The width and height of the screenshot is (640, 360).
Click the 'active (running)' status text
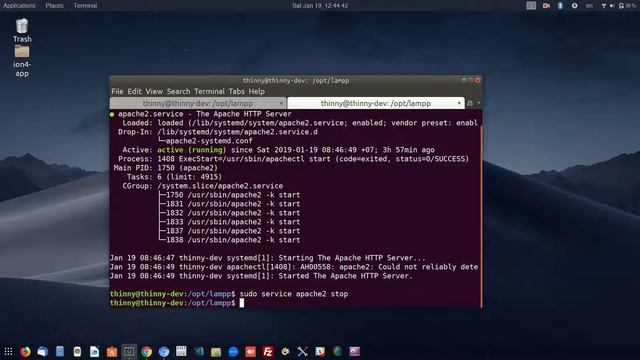(191, 150)
